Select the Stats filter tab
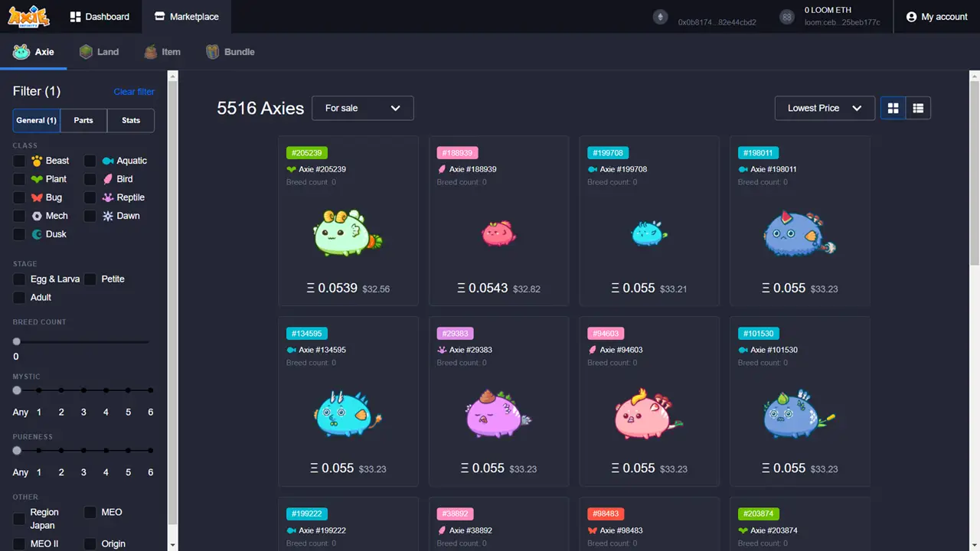The height and width of the screenshot is (551, 980). [131, 120]
